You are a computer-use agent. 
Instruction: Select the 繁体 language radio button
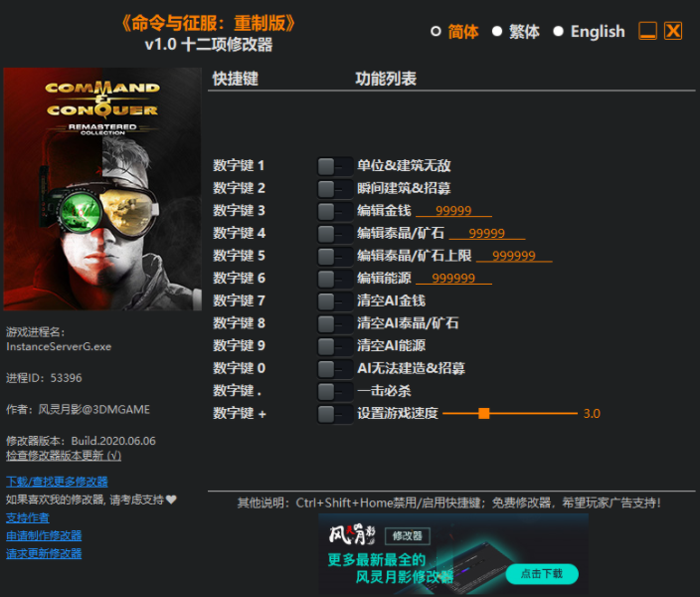[x=497, y=32]
